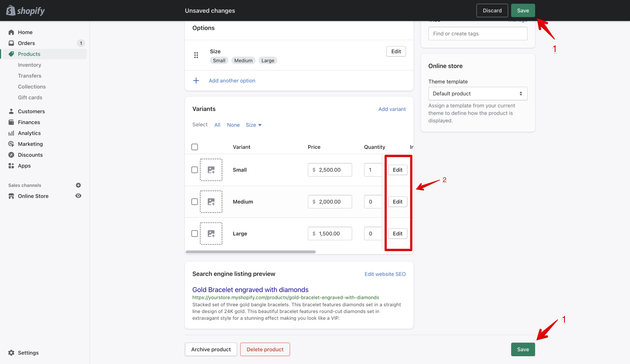Click the Orders inbox icon
The image size is (630, 364).
point(11,43)
